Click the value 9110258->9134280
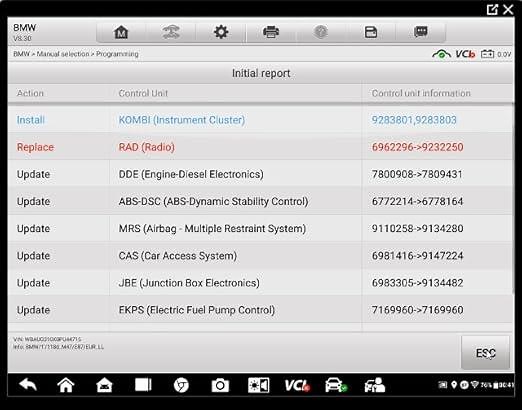This screenshot has width=522, height=410. pos(417,229)
